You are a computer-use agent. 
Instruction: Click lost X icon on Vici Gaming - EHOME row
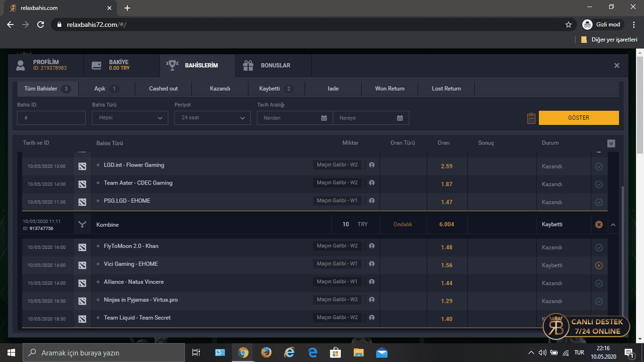click(599, 265)
